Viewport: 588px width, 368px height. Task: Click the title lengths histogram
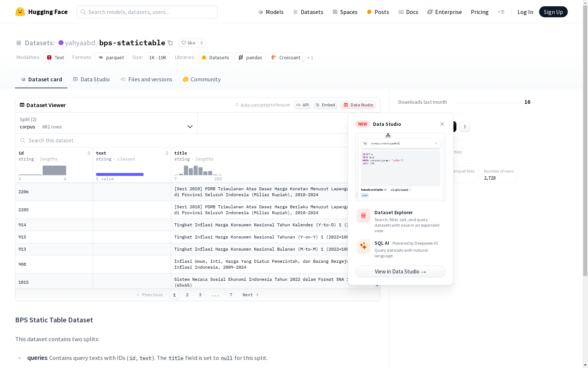pos(198,170)
